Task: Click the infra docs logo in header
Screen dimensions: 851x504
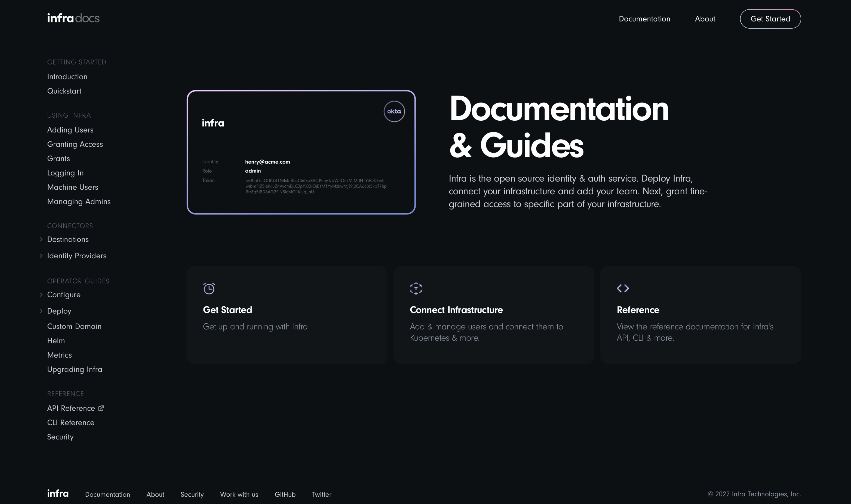Action: pos(74,18)
